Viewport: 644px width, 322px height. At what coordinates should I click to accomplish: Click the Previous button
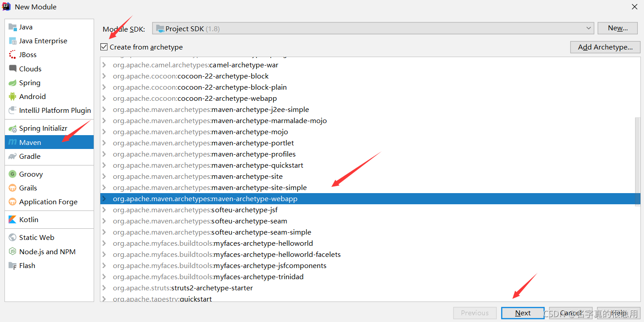475,313
